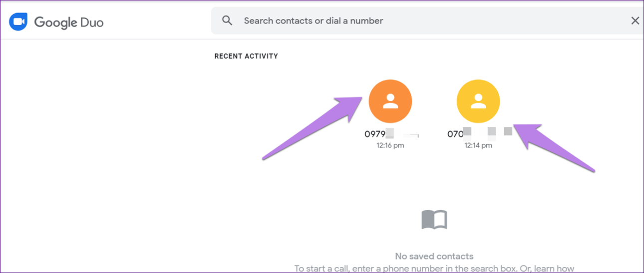The width and height of the screenshot is (644, 273).
Task: Click the Google Duo title text
Action: [x=69, y=22]
